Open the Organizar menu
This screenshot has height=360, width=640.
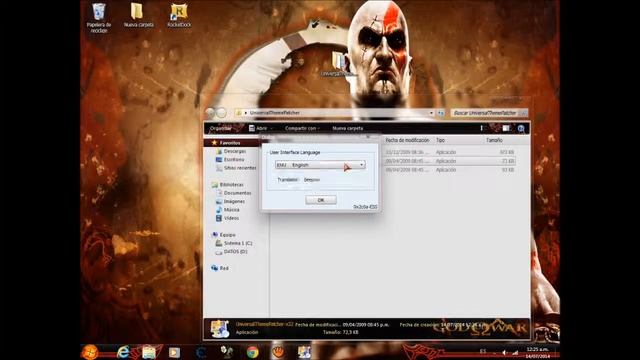(x=221, y=128)
